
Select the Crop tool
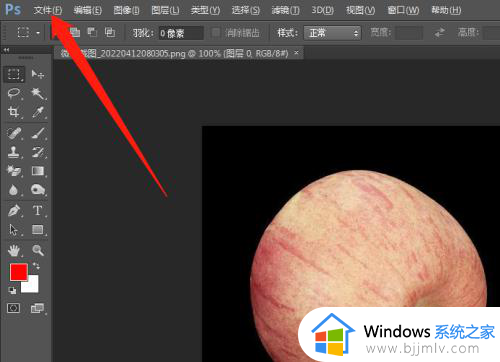[x=14, y=112]
